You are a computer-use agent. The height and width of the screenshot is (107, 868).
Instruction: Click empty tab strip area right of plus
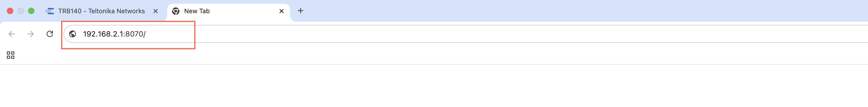click(539, 11)
